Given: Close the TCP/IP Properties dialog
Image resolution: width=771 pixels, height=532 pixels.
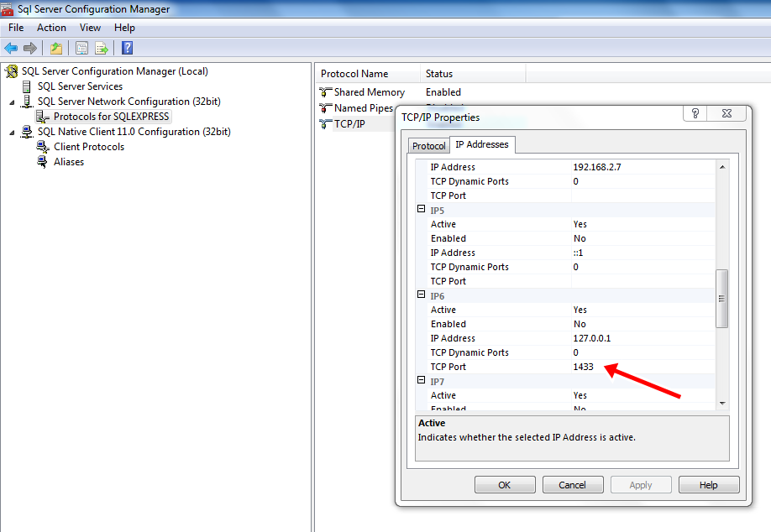Looking at the screenshot, I should pyautogui.click(x=726, y=113).
